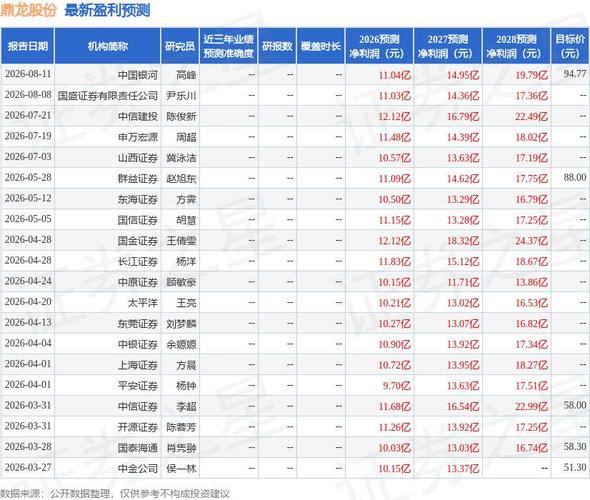Click the 11.71亿 forecast value

pyautogui.click(x=463, y=282)
